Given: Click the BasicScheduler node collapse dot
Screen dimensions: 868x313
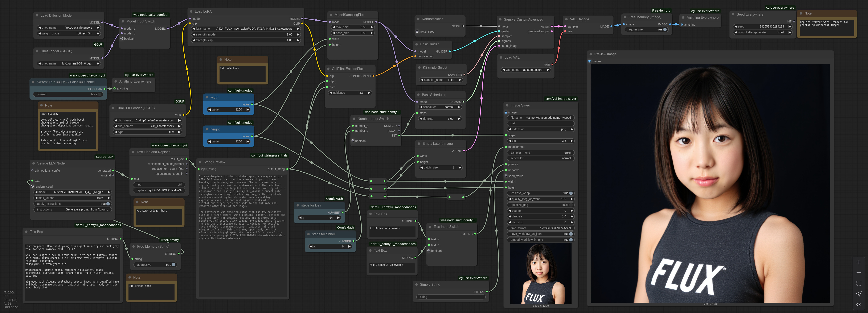Looking at the screenshot, I should [x=418, y=95].
